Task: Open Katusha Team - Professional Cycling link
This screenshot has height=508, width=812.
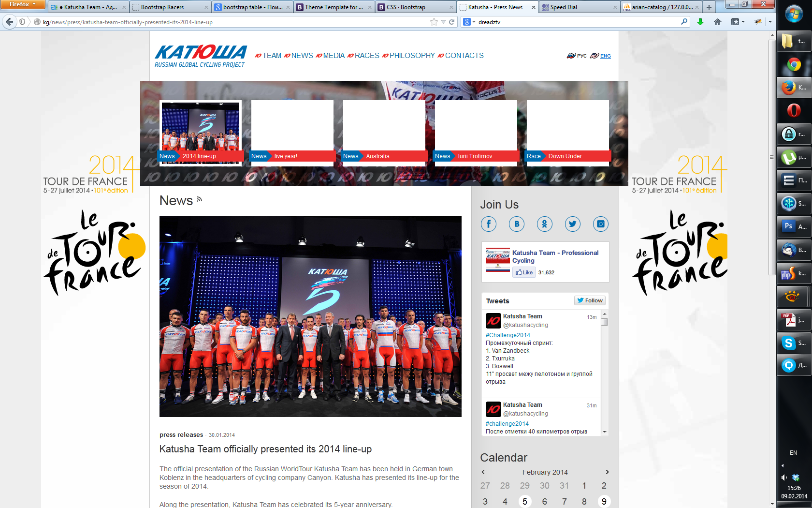Action: [555, 256]
